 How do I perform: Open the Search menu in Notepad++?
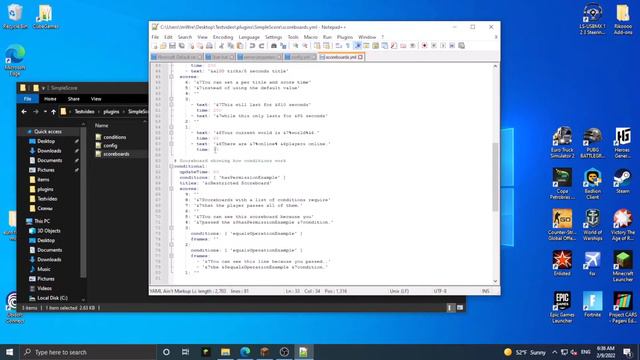click(x=184, y=37)
